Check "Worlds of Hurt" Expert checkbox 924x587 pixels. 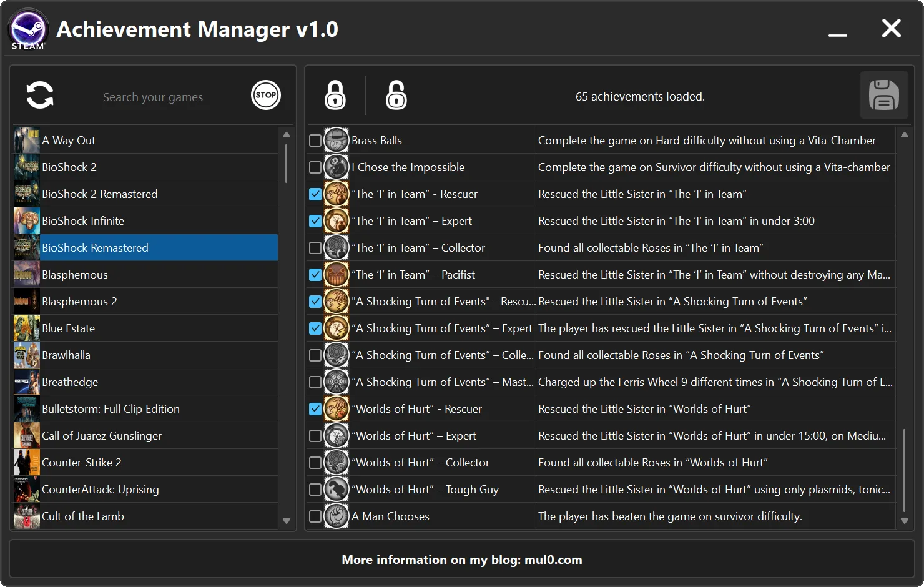click(315, 436)
